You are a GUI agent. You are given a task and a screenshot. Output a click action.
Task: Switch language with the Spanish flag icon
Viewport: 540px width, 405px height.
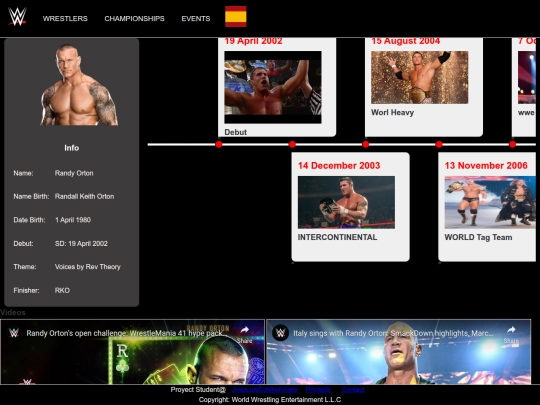click(236, 16)
